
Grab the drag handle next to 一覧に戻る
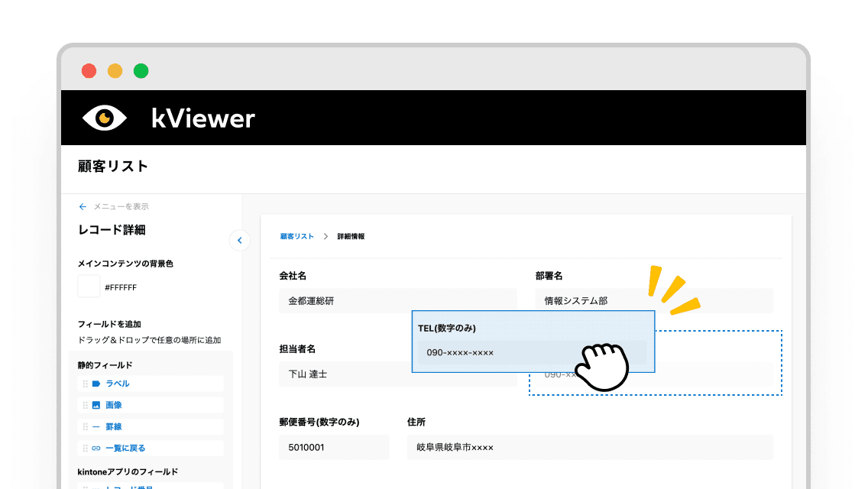[86, 448]
